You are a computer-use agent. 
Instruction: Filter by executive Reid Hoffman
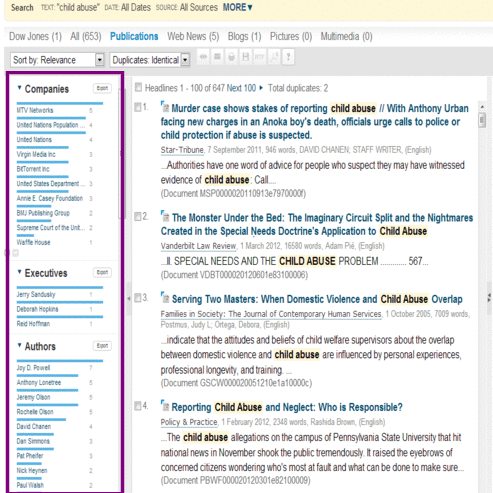pyautogui.click(x=33, y=324)
